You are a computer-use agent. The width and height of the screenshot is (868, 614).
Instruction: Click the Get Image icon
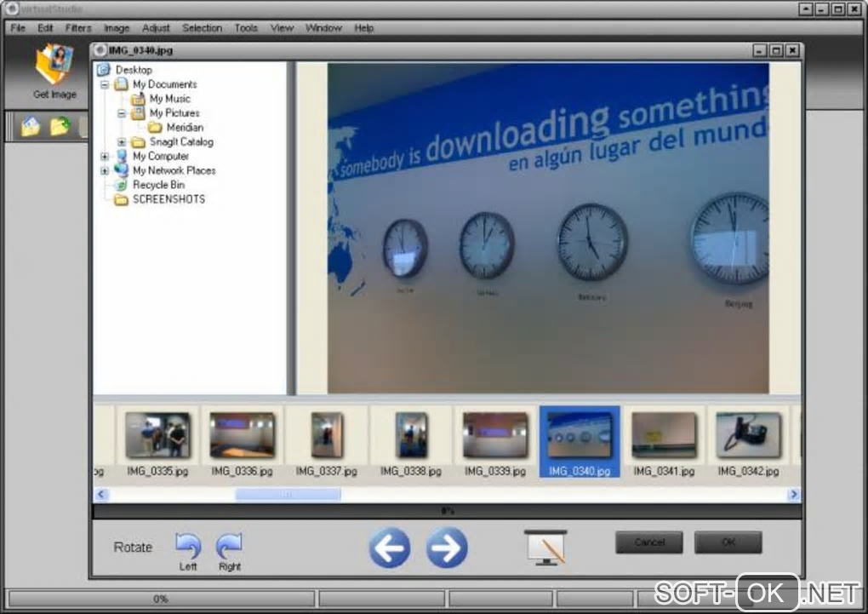tap(54, 64)
